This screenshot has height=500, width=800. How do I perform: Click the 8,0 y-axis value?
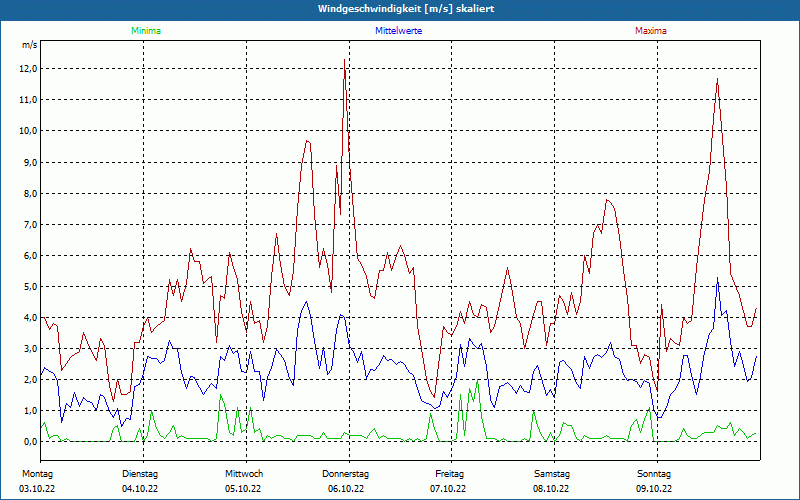31,193
